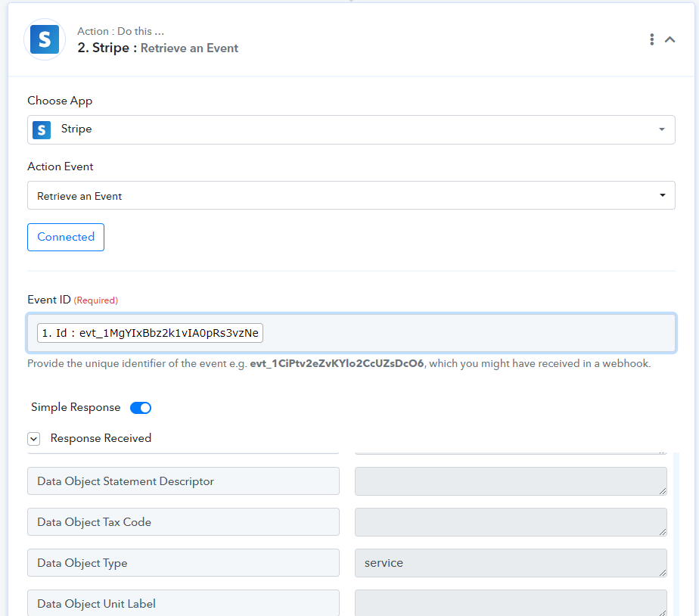
Task: Collapse the Response Received section
Action: pyautogui.click(x=33, y=439)
